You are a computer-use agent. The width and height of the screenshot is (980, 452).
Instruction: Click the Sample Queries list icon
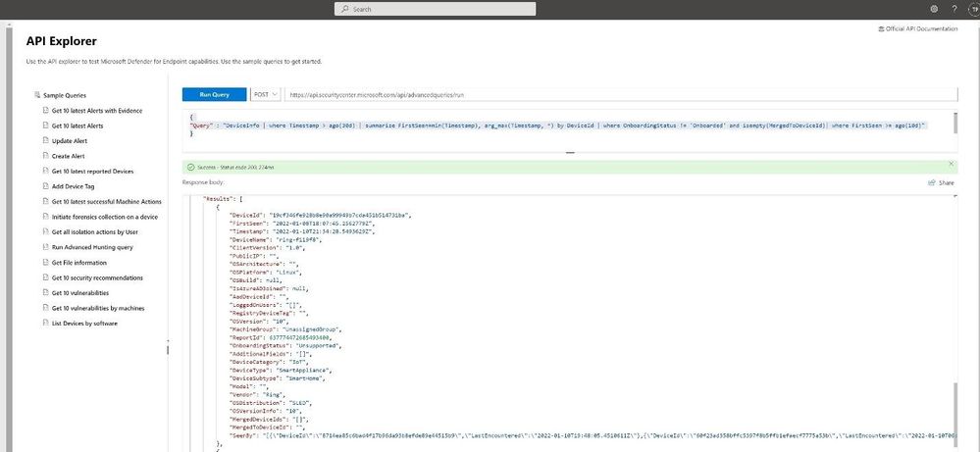[37, 95]
